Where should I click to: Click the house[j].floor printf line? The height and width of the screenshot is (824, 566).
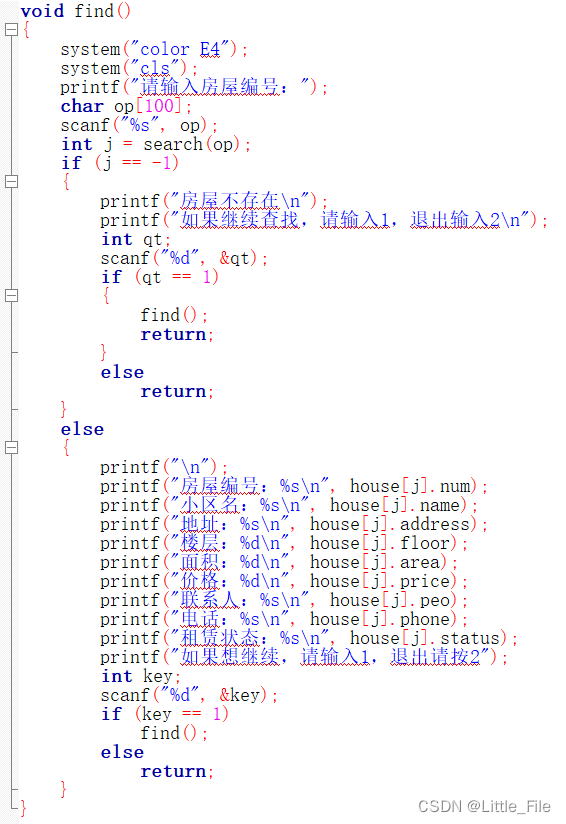(x=284, y=543)
